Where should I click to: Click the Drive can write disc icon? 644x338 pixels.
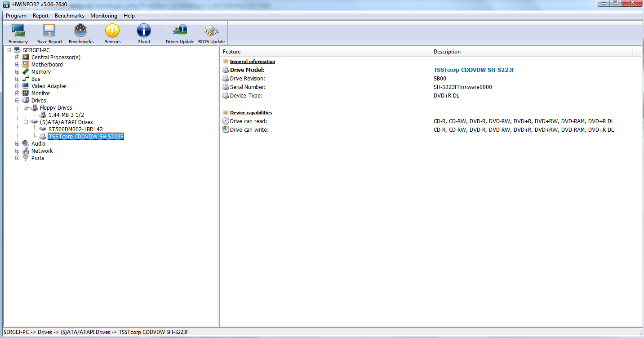[x=226, y=130]
